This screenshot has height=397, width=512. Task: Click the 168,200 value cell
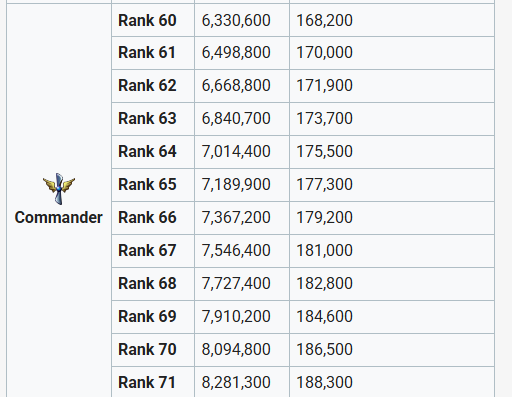(x=392, y=20)
